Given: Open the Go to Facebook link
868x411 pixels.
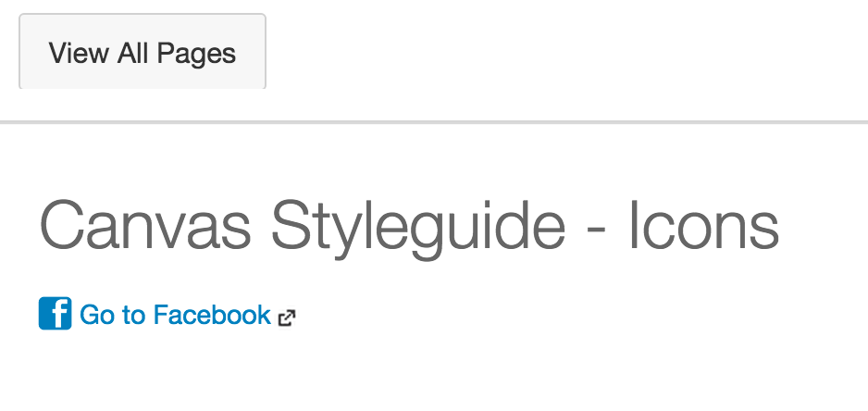Looking at the screenshot, I should pos(175,316).
